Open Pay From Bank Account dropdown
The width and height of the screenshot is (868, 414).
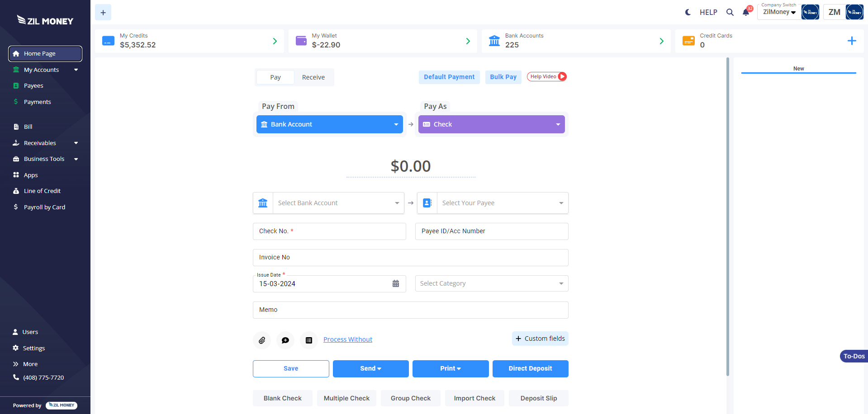[330, 124]
